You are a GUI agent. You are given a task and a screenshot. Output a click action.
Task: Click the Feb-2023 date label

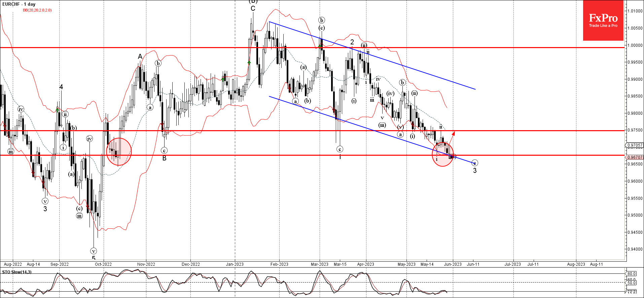coord(280,264)
